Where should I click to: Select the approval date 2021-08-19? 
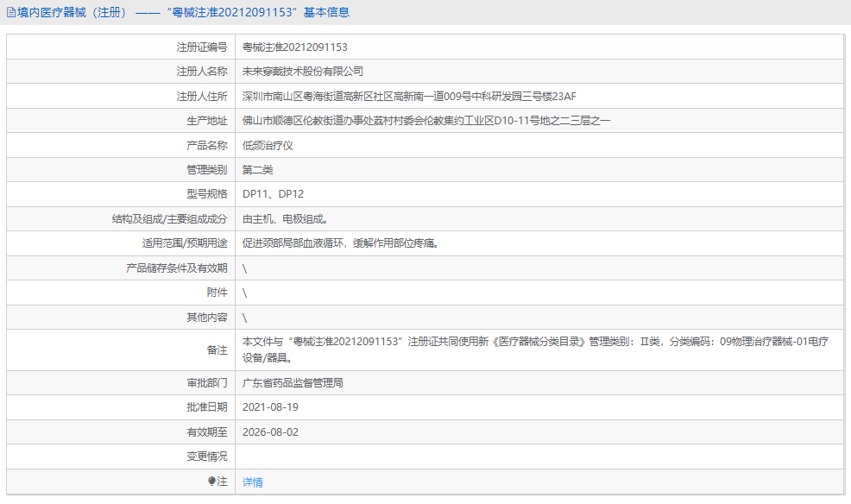pos(270,406)
